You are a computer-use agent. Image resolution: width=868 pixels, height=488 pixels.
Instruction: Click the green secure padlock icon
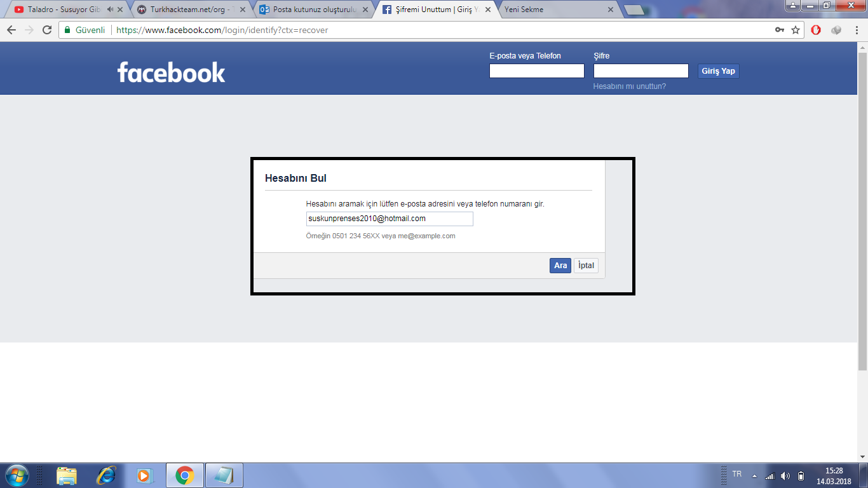point(67,30)
